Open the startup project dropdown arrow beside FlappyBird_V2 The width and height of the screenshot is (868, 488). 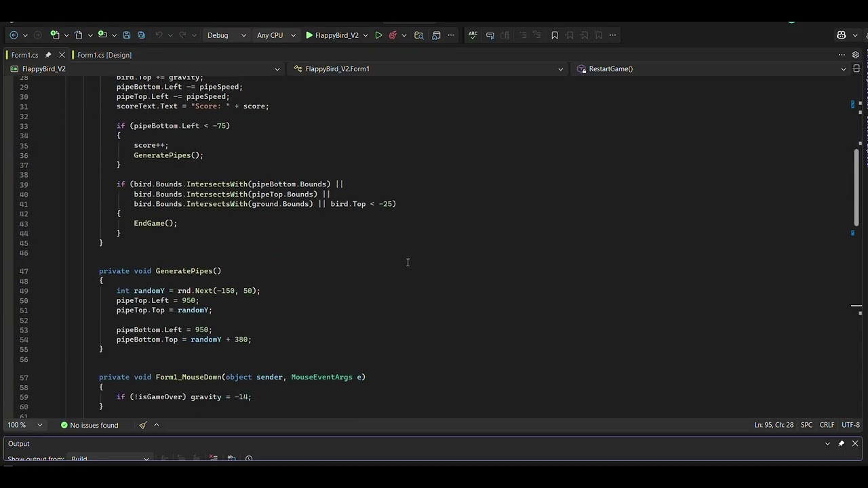point(365,35)
